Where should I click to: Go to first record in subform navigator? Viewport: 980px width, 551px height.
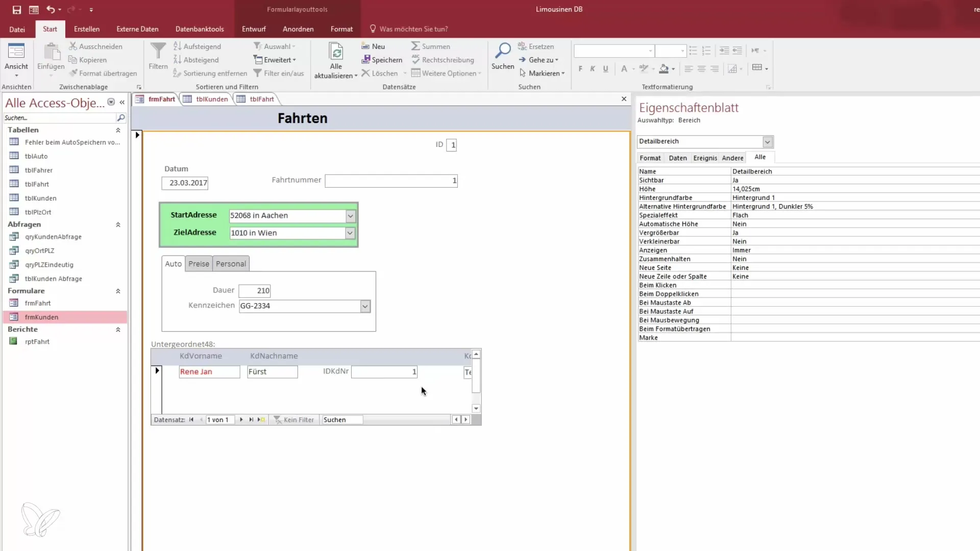point(191,420)
